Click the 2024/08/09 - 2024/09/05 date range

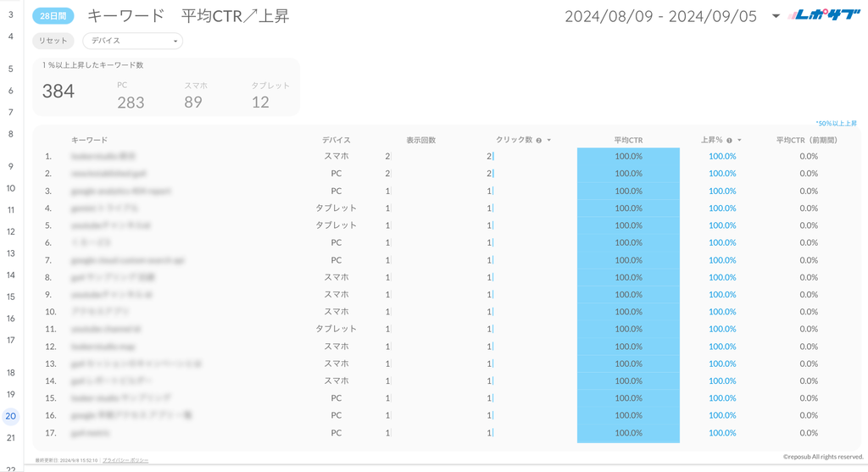click(660, 16)
